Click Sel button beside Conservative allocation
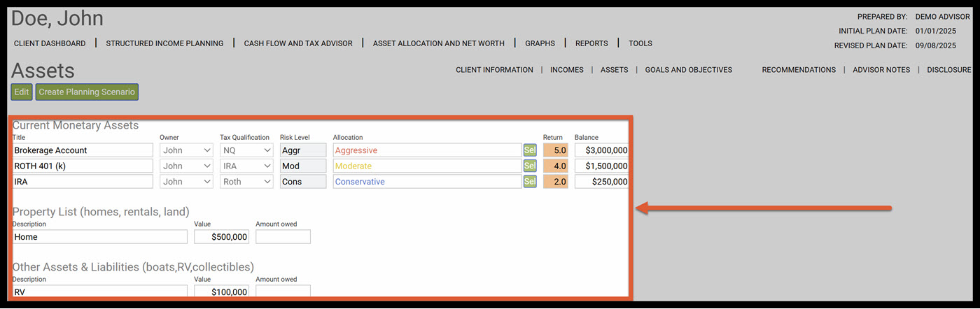Viewport: 980px width, 309px height. click(530, 182)
